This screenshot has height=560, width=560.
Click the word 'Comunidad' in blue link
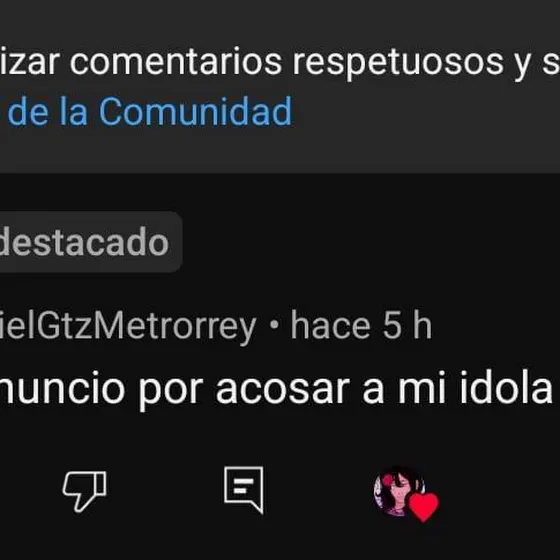pos(195,112)
